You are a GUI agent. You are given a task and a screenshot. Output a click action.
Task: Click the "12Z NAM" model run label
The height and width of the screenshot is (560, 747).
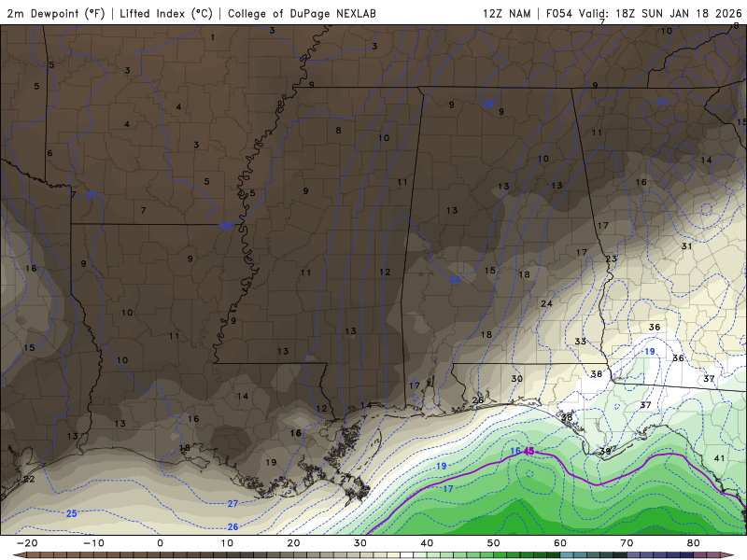506,13
